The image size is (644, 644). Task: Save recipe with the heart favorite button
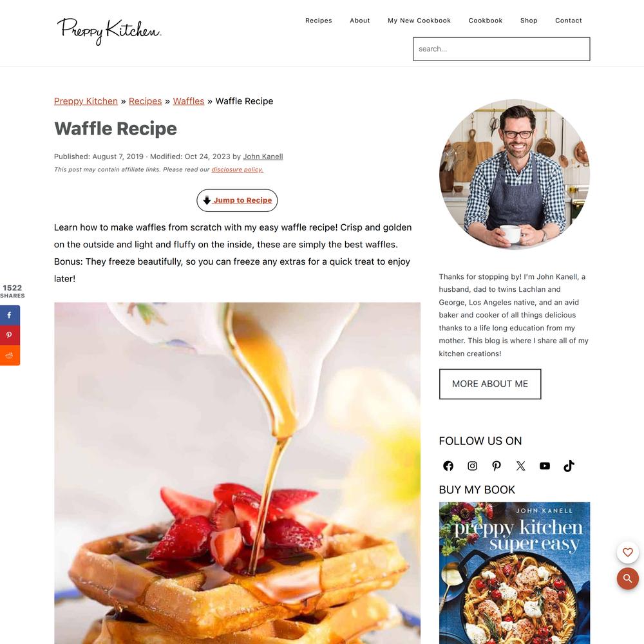point(627,553)
